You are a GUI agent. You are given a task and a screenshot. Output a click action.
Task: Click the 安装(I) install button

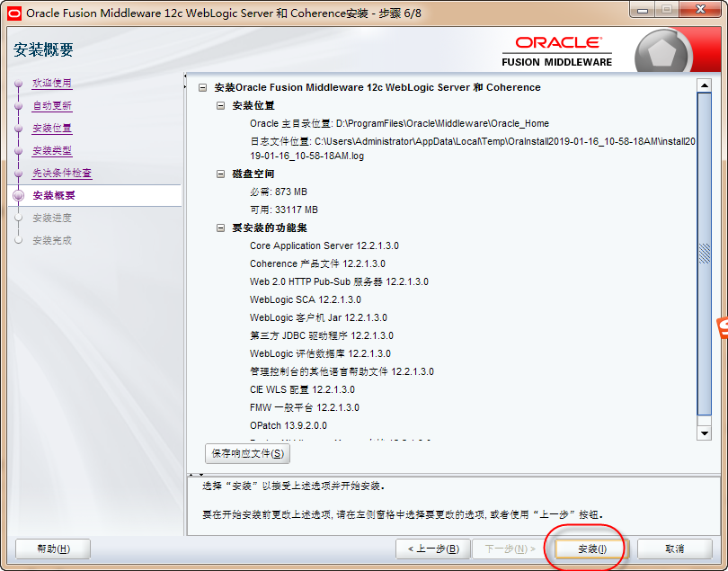point(592,549)
